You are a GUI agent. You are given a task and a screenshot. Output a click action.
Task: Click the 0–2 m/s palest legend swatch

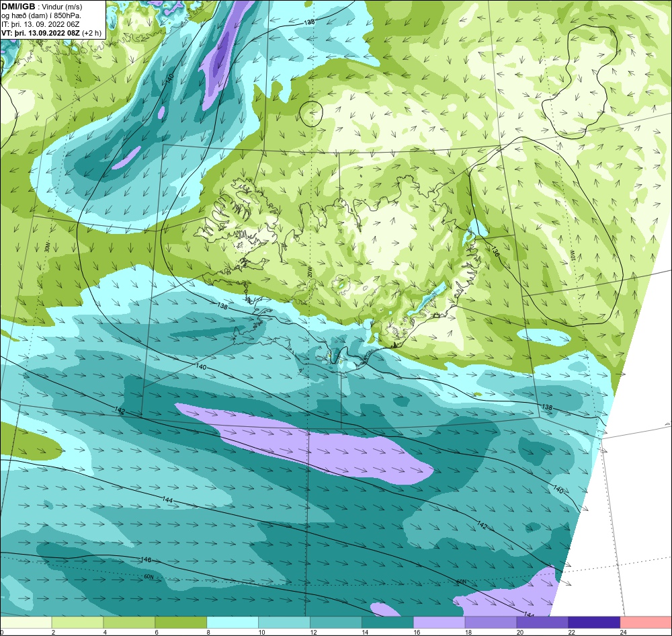click(26, 623)
